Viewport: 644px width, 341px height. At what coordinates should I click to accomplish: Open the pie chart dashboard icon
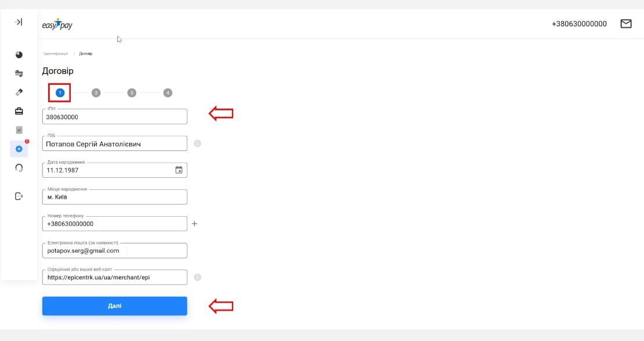pos(19,55)
